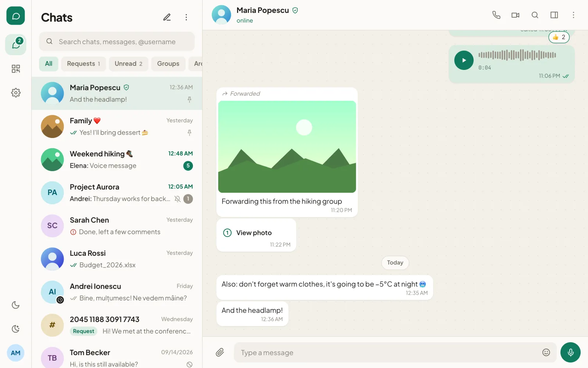Select the All filter tab
Screen dimensions: 588x368
click(49, 64)
